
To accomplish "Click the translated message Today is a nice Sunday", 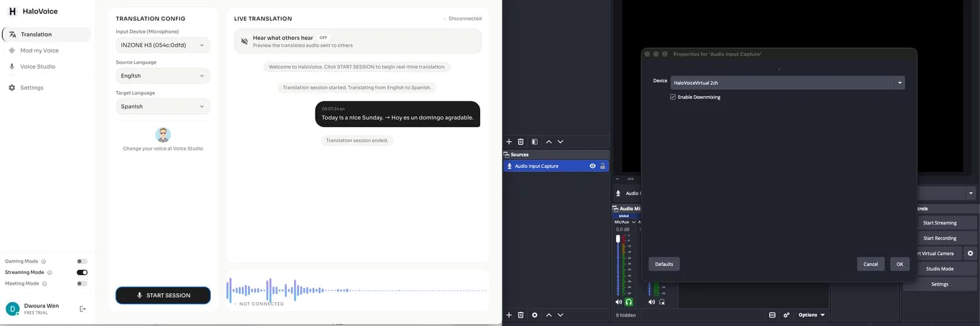I will 398,114.
